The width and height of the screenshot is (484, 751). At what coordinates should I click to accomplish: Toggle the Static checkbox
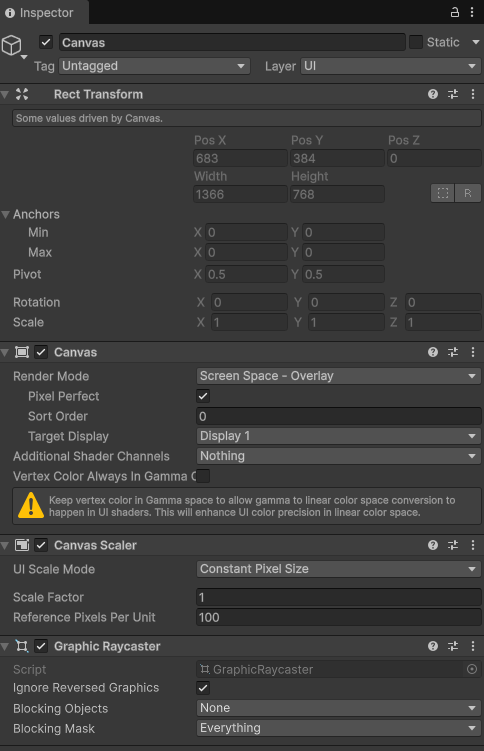tap(416, 42)
